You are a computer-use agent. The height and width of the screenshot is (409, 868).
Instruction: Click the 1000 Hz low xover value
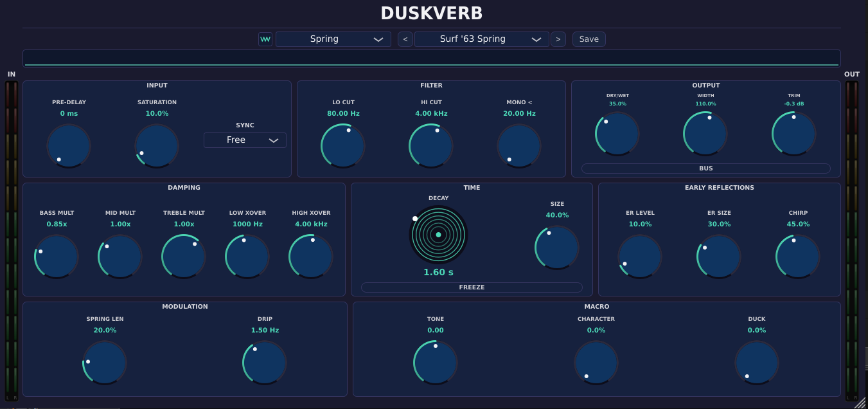[247, 224]
